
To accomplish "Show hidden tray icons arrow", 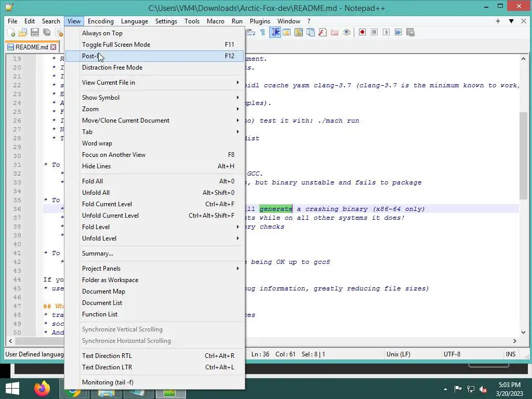I will (x=445, y=389).
